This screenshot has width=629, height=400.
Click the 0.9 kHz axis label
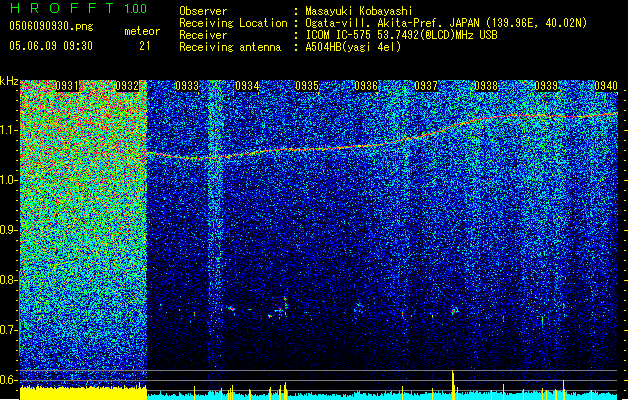tap(9, 230)
